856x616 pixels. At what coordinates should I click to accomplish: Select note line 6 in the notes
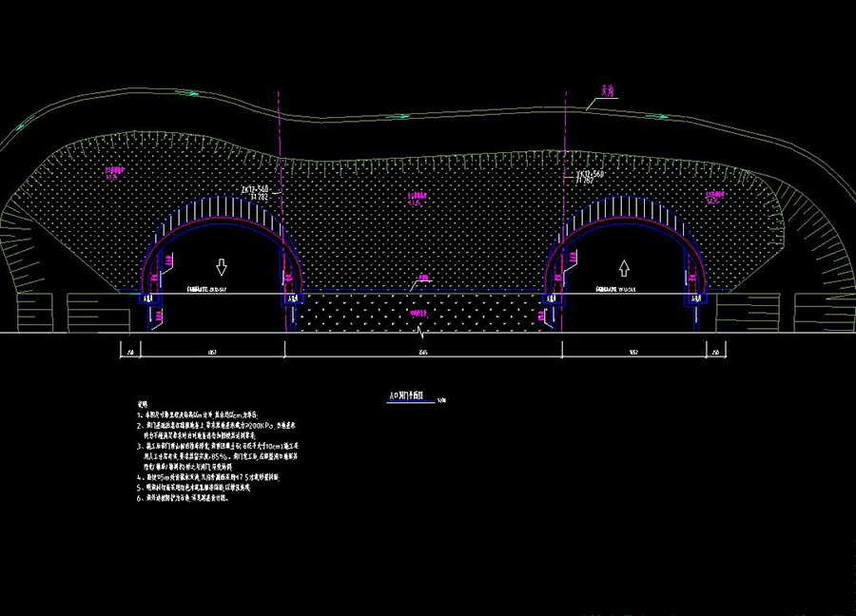[202, 496]
